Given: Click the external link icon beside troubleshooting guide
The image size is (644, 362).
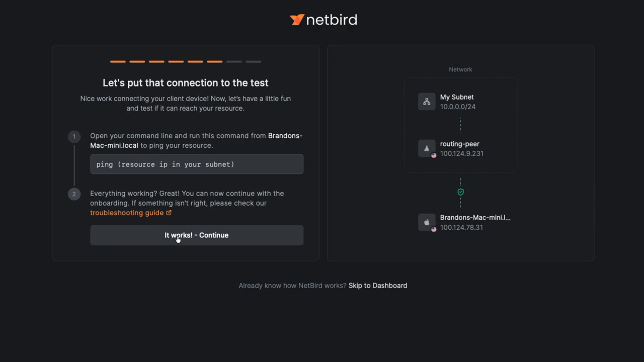Looking at the screenshot, I should tap(169, 213).
